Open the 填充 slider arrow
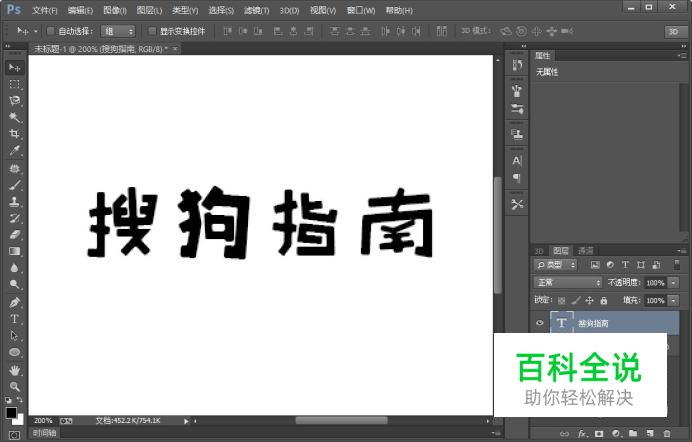 [673, 300]
